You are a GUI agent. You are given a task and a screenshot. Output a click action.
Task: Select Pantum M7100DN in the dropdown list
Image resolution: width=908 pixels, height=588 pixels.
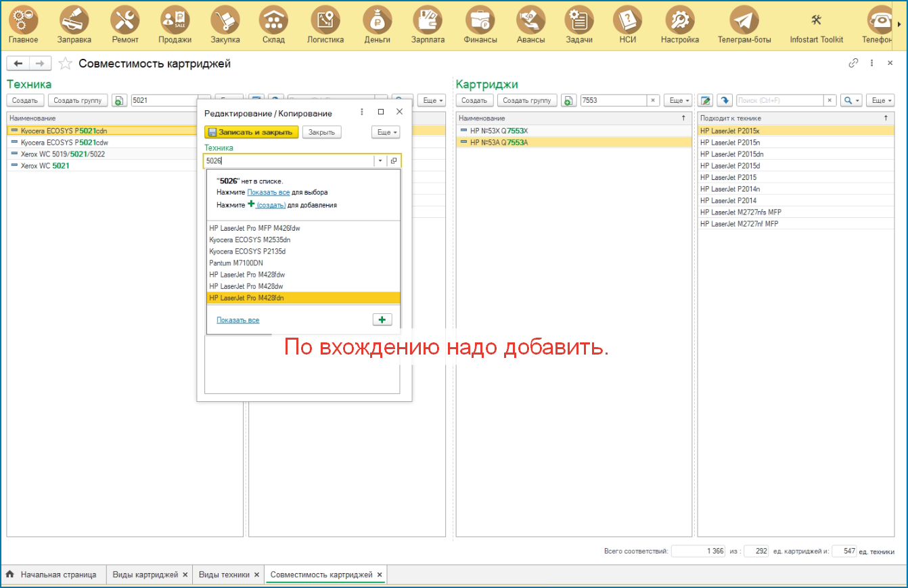[303, 263]
